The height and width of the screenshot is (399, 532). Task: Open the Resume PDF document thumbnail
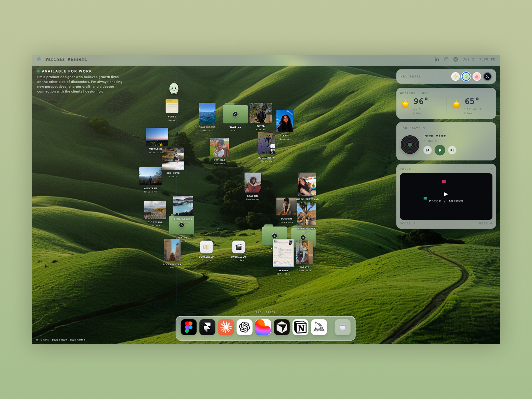(283, 253)
